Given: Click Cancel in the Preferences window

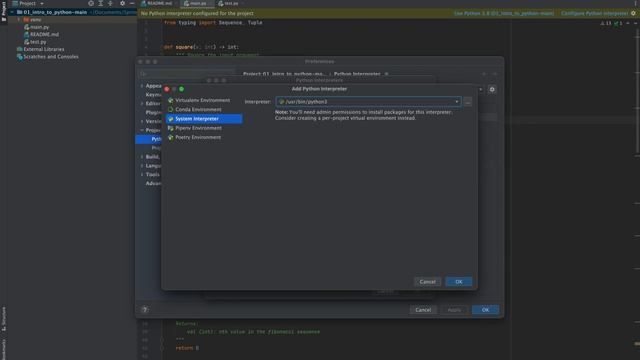Looking at the screenshot, I should point(423,310).
